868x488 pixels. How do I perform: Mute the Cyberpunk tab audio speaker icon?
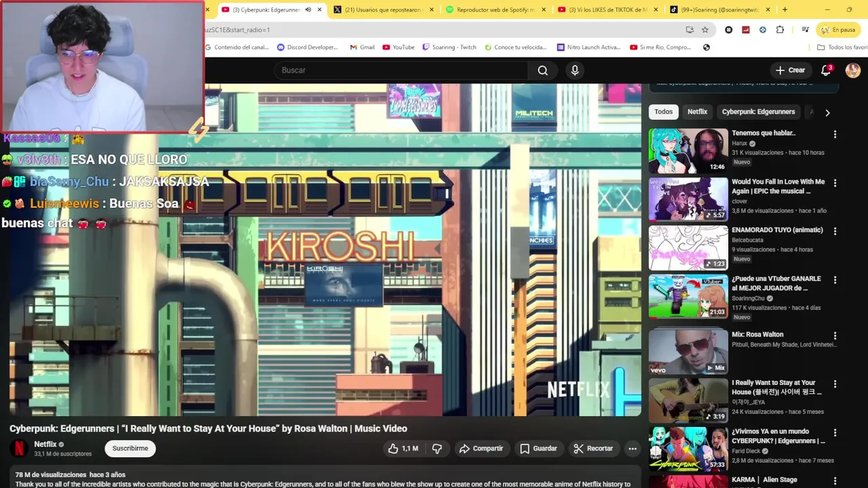(x=308, y=9)
